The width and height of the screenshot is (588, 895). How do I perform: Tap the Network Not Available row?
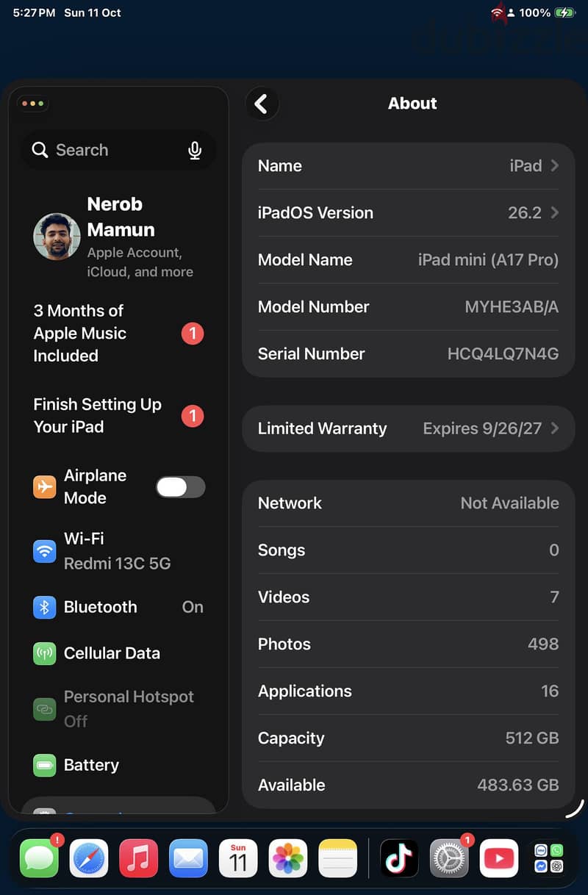408,503
